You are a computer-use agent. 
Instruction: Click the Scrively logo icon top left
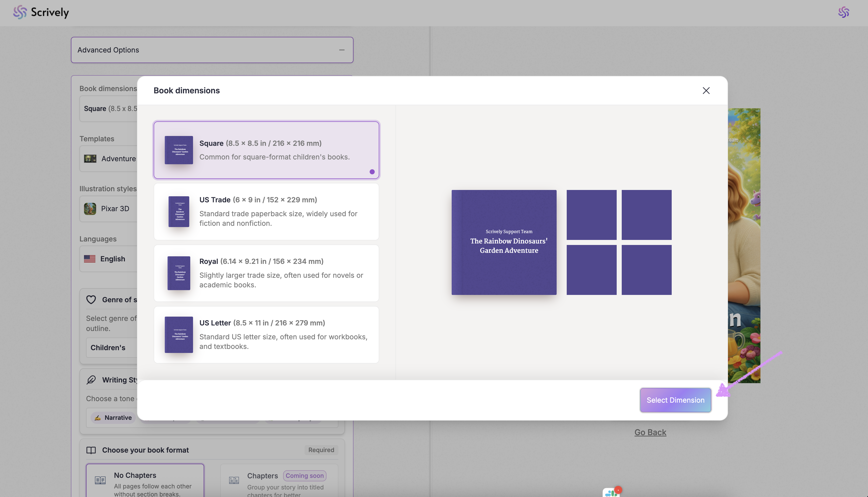click(20, 12)
